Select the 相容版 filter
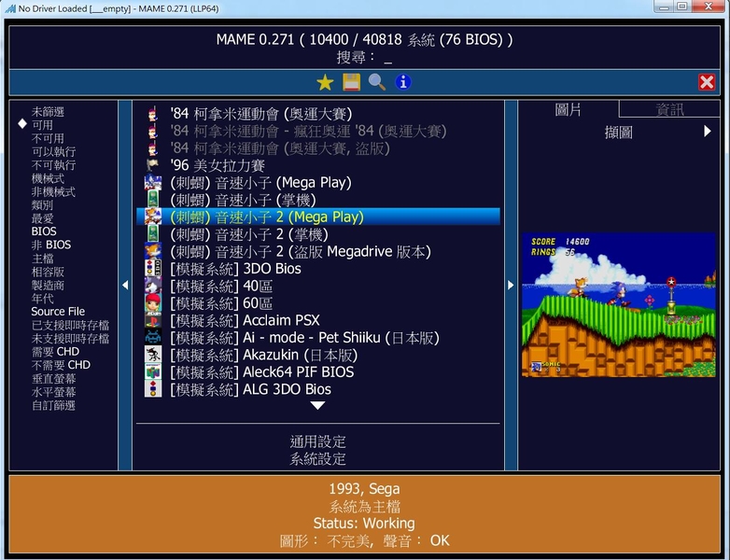The width and height of the screenshot is (730, 560). [48, 272]
